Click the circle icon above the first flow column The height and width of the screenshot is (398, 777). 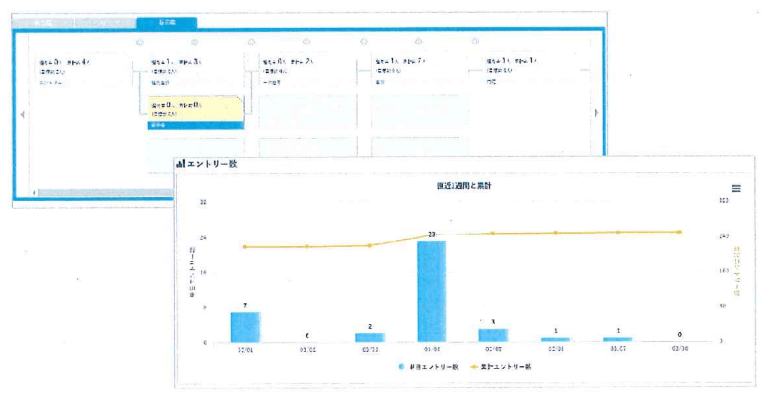click(x=139, y=43)
